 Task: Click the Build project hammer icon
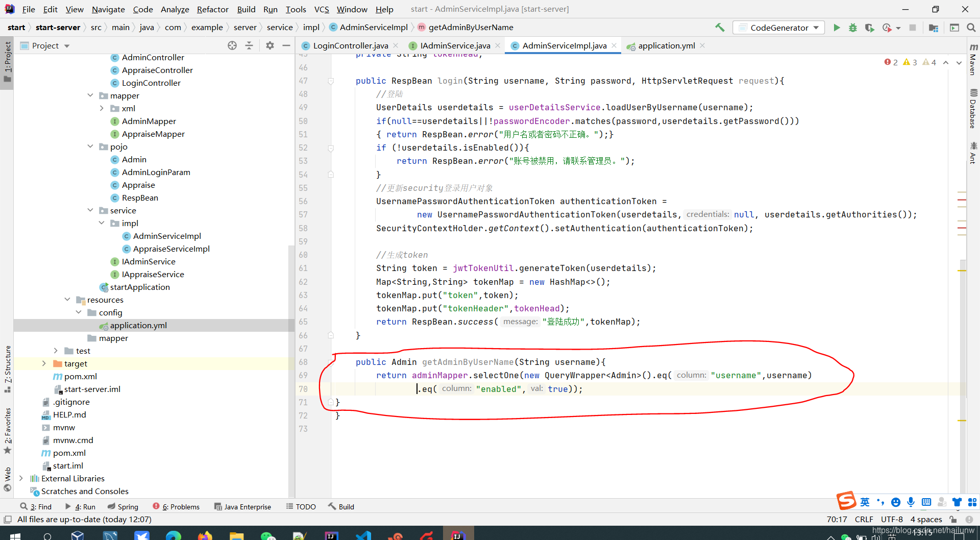[720, 28]
